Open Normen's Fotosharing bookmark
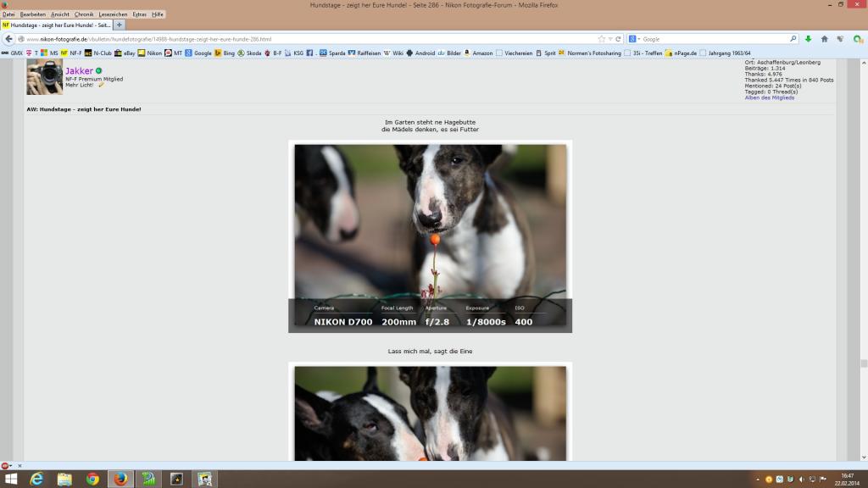The height and width of the screenshot is (488, 868). tap(590, 53)
